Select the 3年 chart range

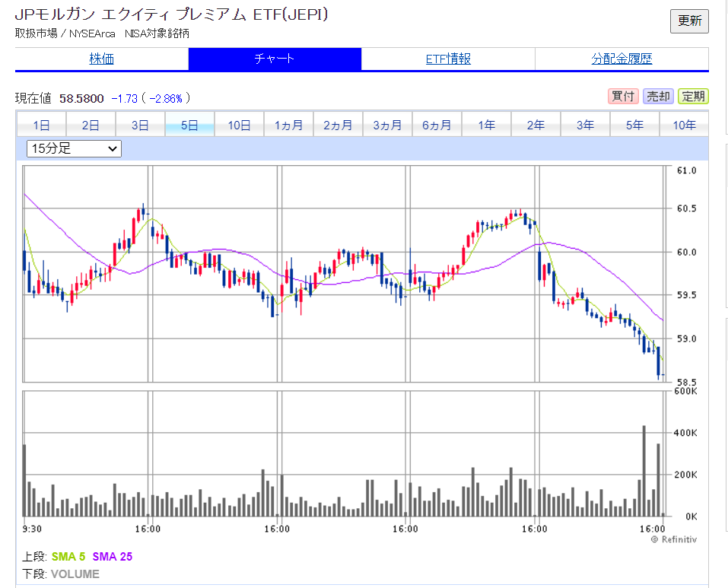click(586, 125)
